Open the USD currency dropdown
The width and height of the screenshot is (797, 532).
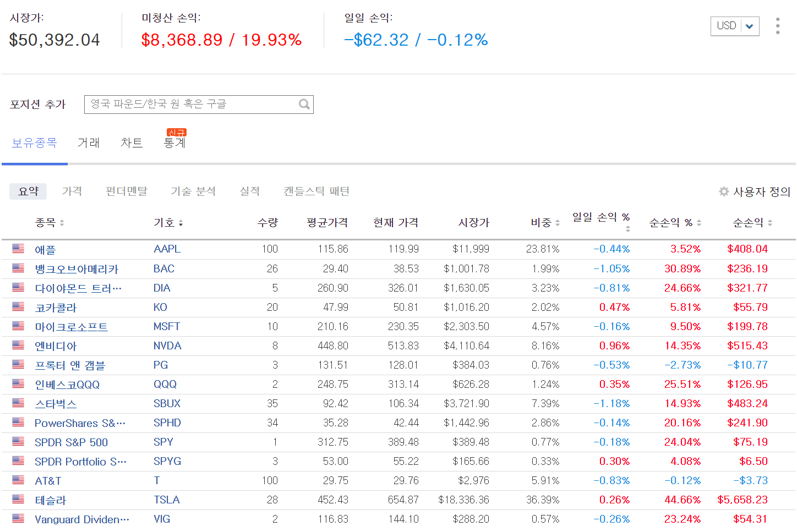pos(735,26)
